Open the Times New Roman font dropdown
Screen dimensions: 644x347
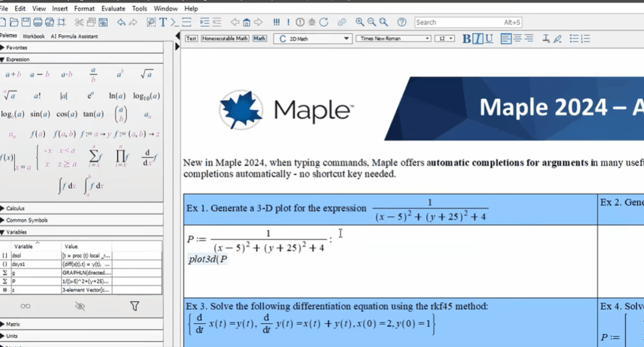(x=393, y=38)
